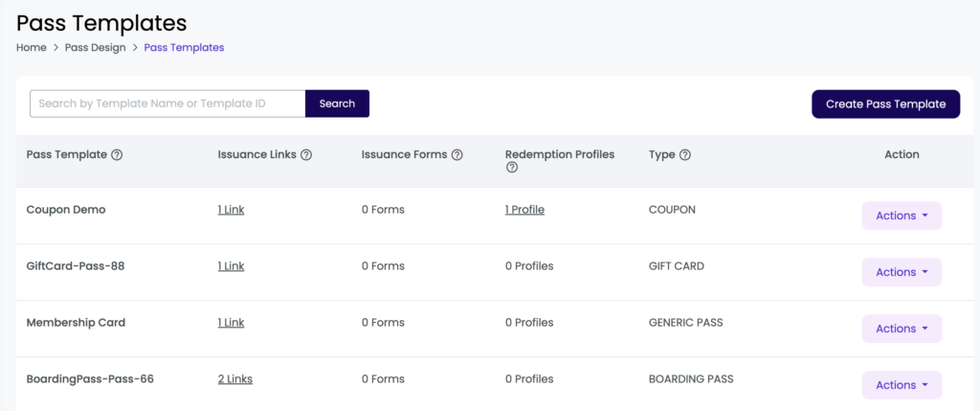Select Pass Templates breadcrumb
The height and width of the screenshot is (411, 980).
pos(184,48)
